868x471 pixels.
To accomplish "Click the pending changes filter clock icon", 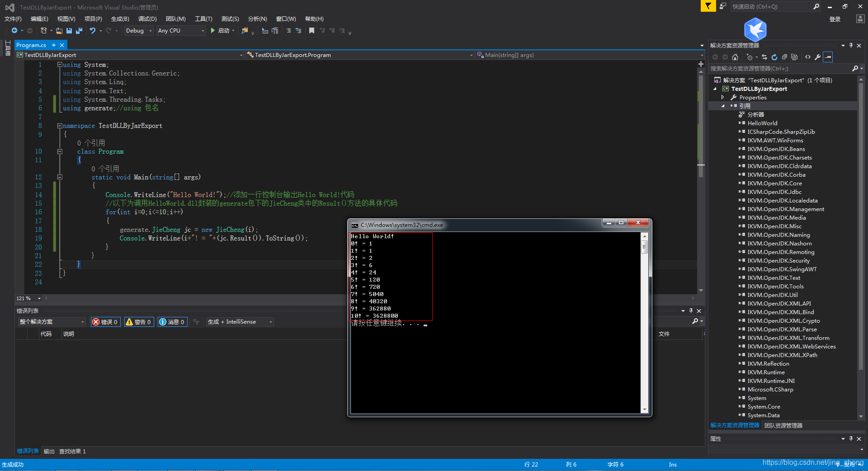I will [x=750, y=57].
